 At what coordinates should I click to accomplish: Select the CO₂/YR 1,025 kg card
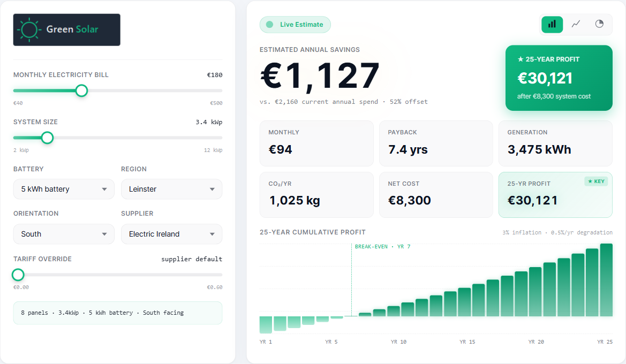[316, 195]
